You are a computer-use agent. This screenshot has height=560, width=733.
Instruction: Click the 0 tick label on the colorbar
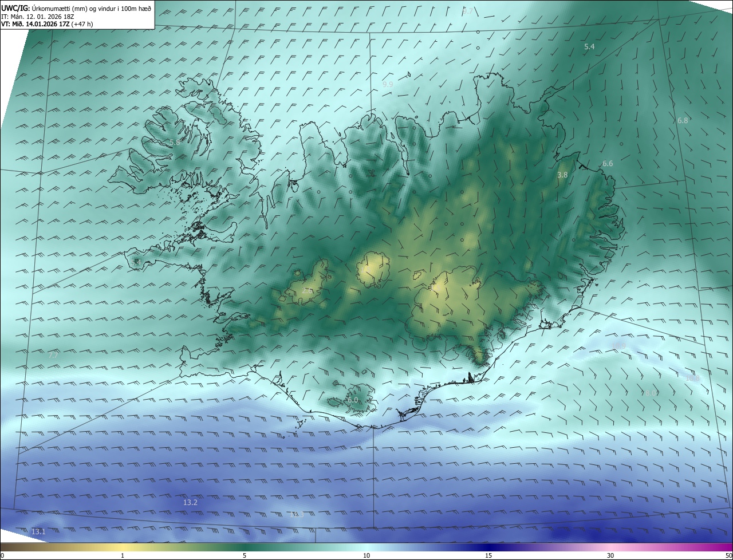click(2, 555)
